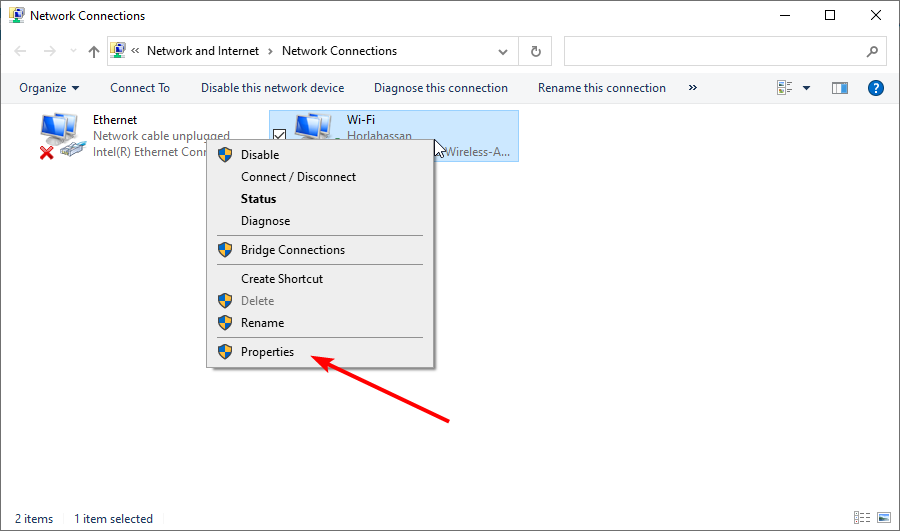This screenshot has height=531, width=900.
Task: Toggle the preview pane icon
Action: (x=840, y=88)
